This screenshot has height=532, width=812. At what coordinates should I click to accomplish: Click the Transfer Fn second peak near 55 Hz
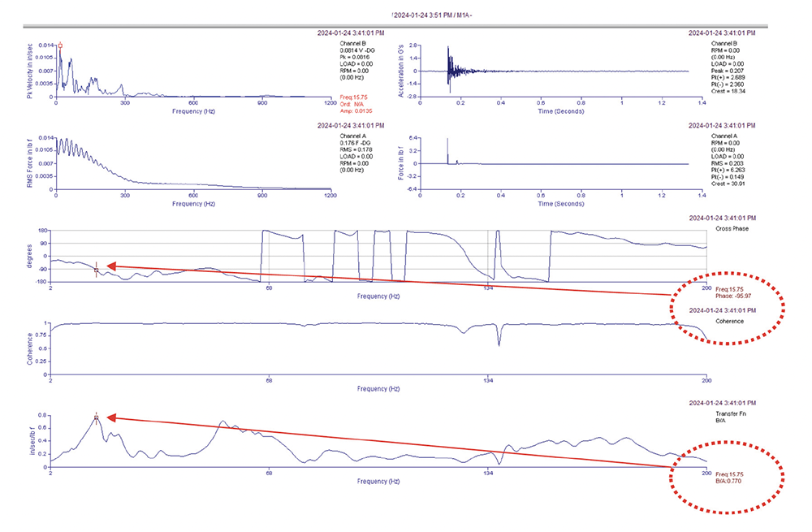[x=222, y=423]
